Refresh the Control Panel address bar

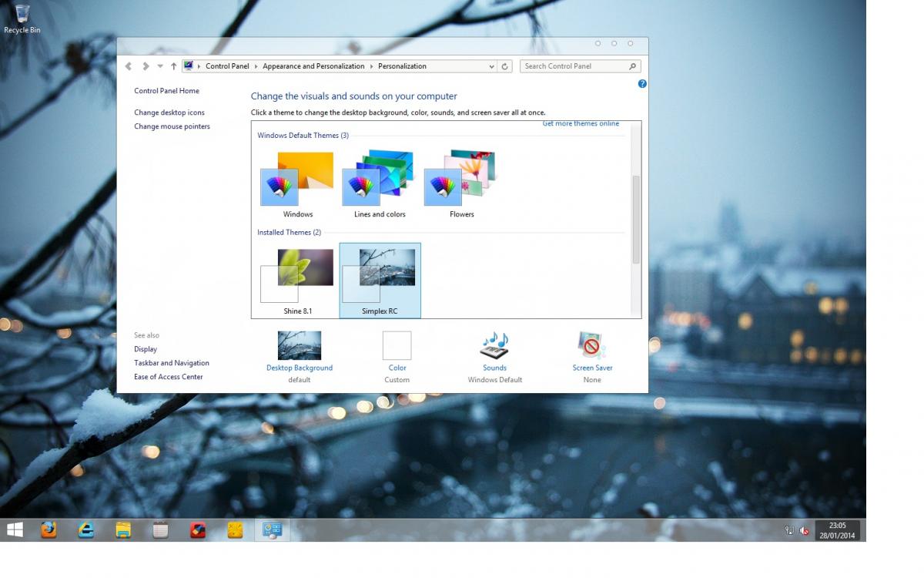click(x=505, y=66)
